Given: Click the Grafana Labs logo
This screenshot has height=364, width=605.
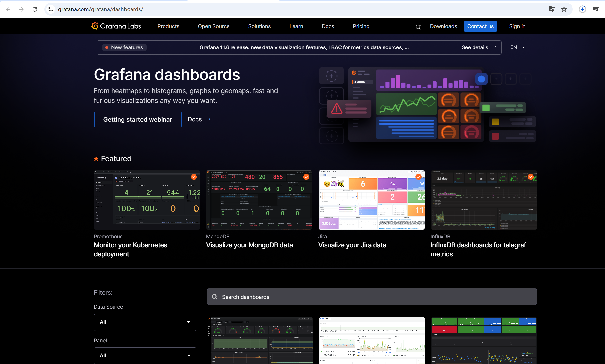Looking at the screenshot, I should point(116,26).
